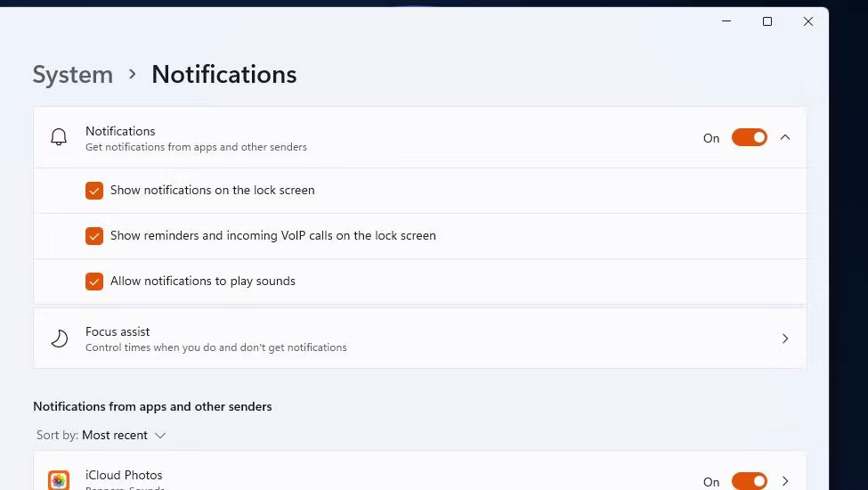The height and width of the screenshot is (490, 868).
Task: Uncheck Allow notifications to play sounds
Action: (x=94, y=282)
